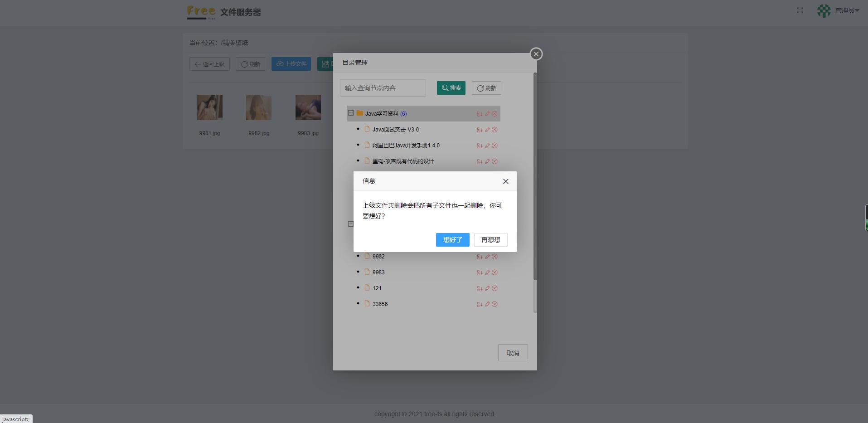Click the edit pencil icon beside node 33656

tap(487, 304)
